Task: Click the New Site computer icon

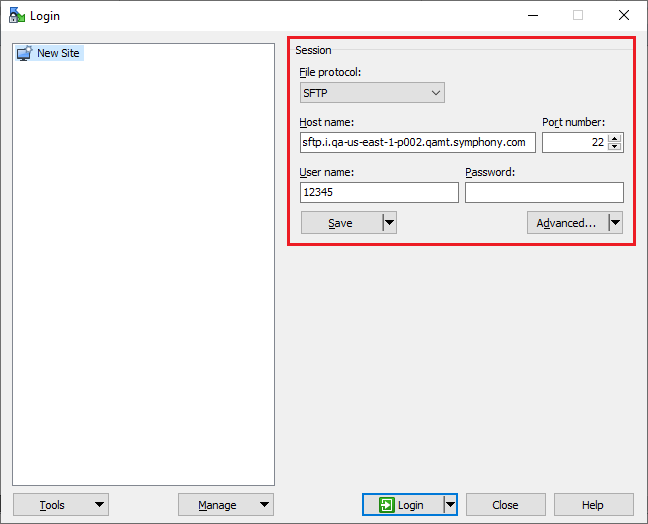Action: point(24,53)
